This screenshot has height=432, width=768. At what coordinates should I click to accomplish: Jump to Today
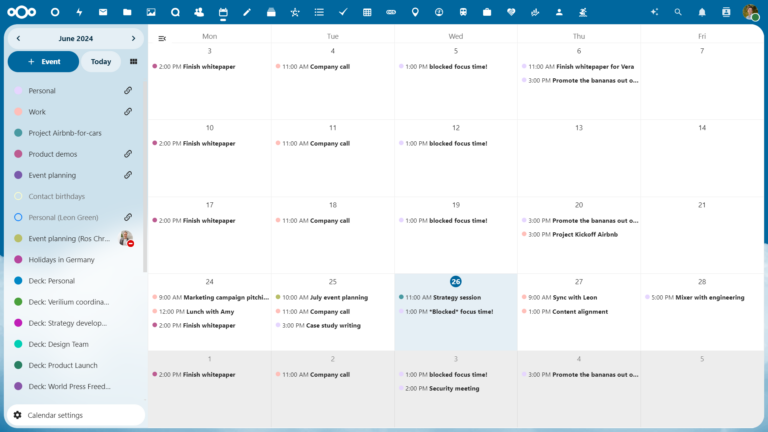pyautogui.click(x=101, y=62)
